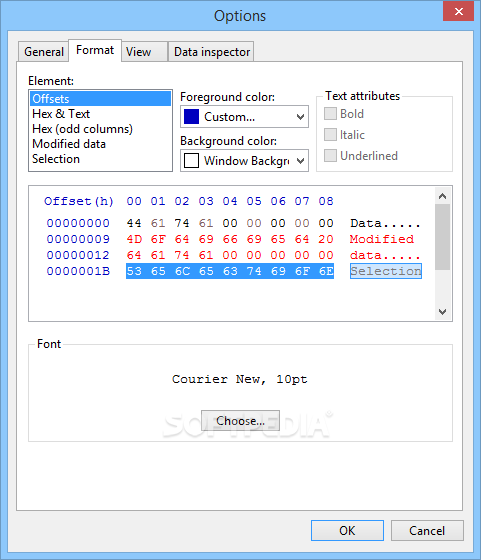
Task: Select Offsets in the Element list
Action: [100, 99]
